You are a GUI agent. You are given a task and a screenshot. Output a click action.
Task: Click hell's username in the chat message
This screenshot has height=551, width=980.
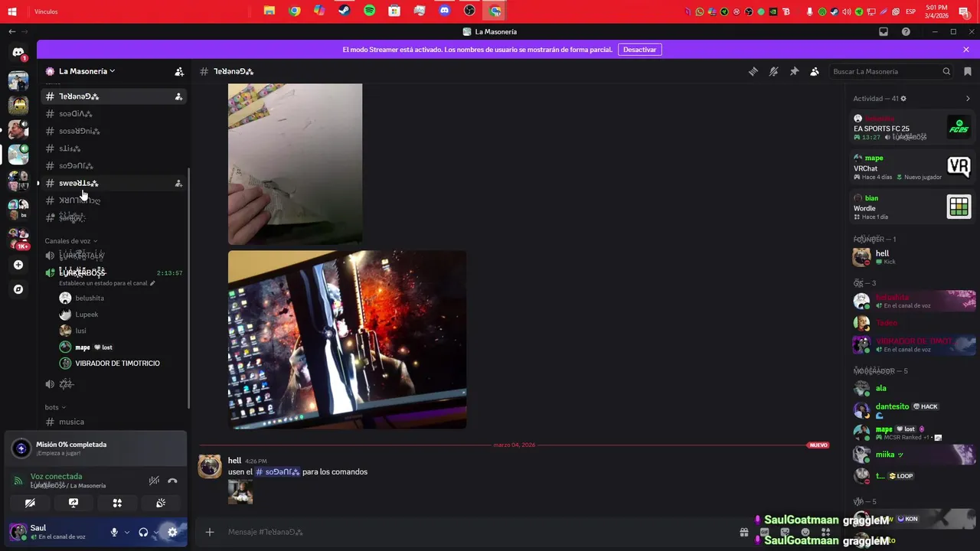[234, 461]
